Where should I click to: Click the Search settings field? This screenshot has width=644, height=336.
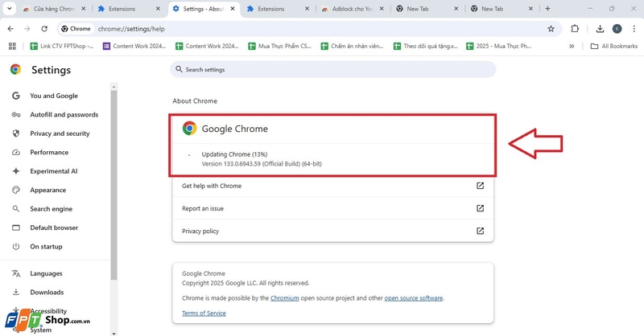(332, 69)
